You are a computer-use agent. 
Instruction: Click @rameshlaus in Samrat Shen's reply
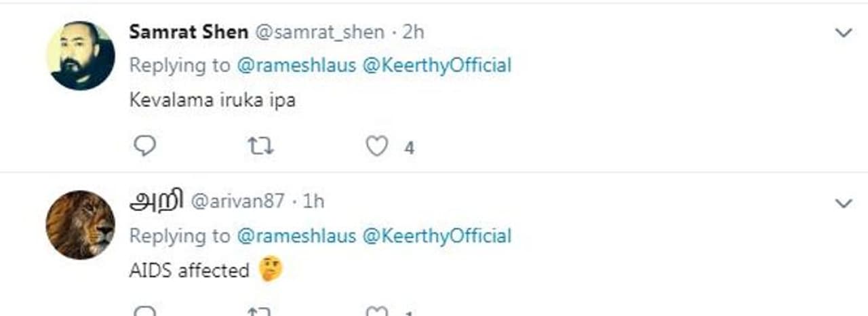(x=296, y=66)
